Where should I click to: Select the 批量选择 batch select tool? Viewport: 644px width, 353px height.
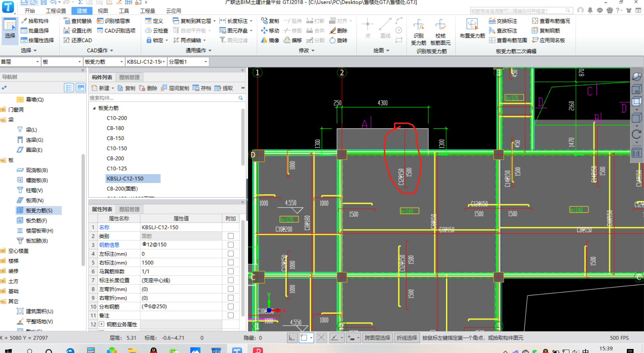coord(35,31)
